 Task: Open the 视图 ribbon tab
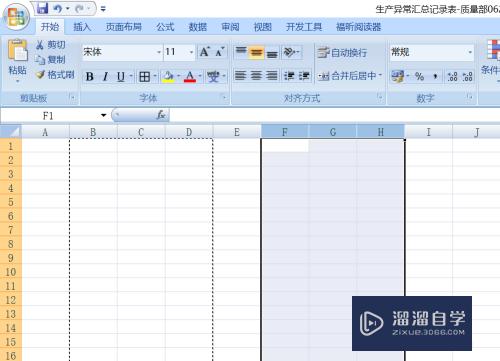click(263, 27)
